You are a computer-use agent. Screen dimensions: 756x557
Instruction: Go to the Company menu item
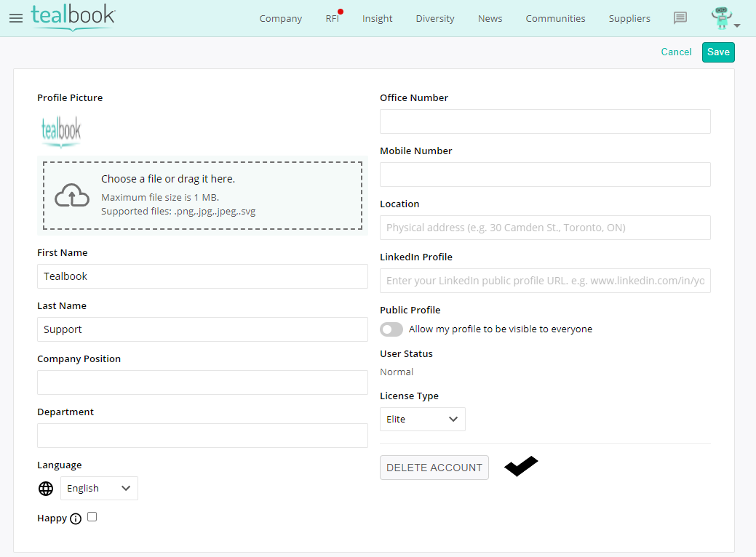pyautogui.click(x=280, y=19)
